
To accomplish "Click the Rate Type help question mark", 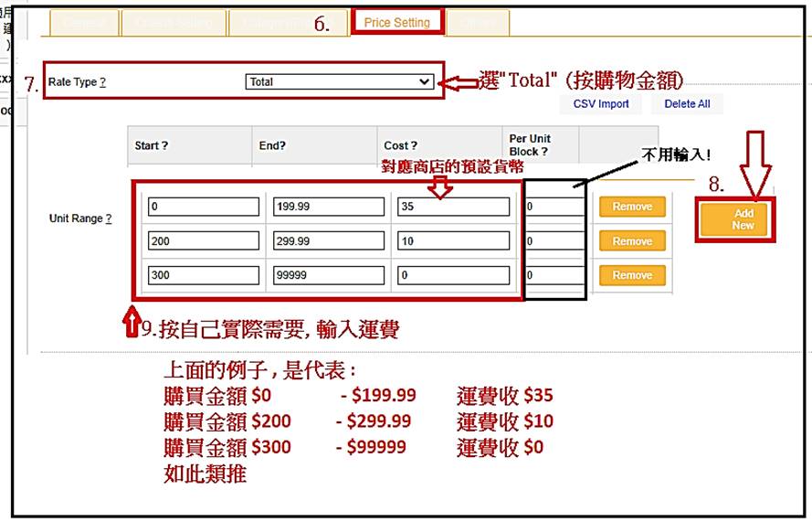I will pyautogui.click(x=102, y=82).
